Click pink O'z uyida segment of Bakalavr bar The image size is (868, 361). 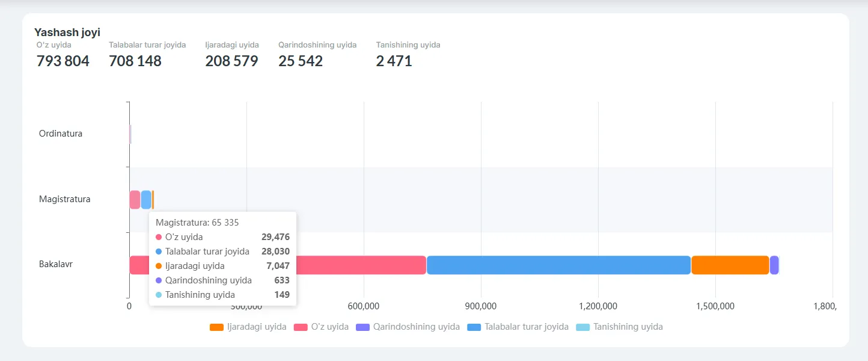(x=361, y=265)
